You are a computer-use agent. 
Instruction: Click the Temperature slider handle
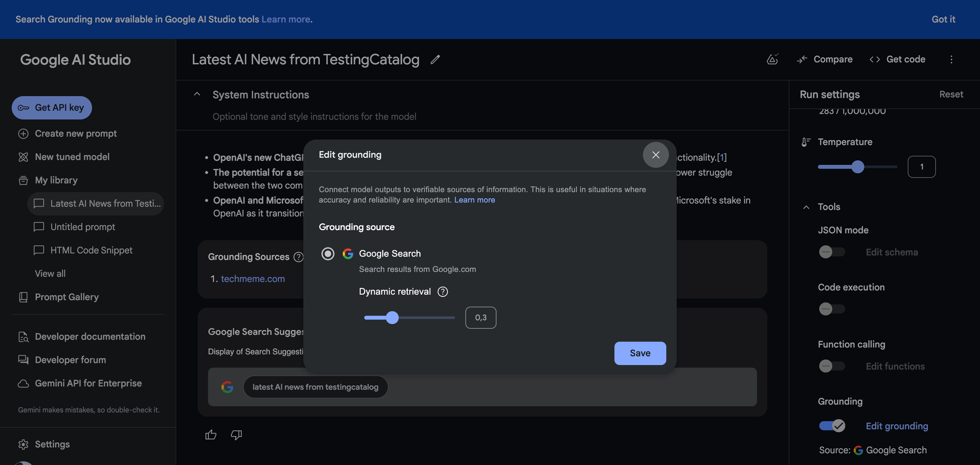pyautogui.click(x=857, y=167)
